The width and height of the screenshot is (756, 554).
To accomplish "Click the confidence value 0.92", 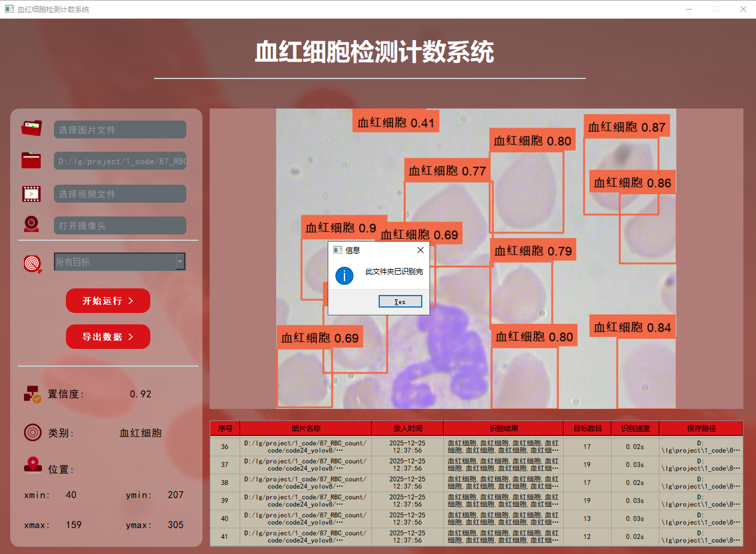I will click(x=141, y=395).
